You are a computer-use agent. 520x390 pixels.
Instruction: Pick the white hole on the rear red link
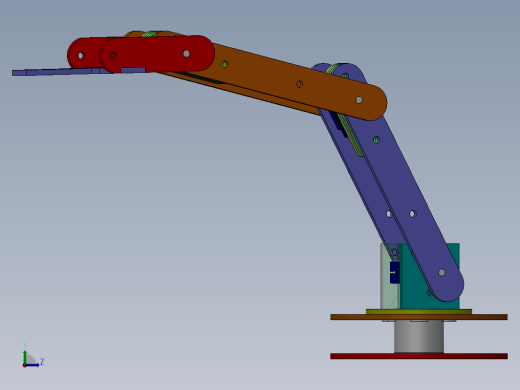(x=81, y=56)
